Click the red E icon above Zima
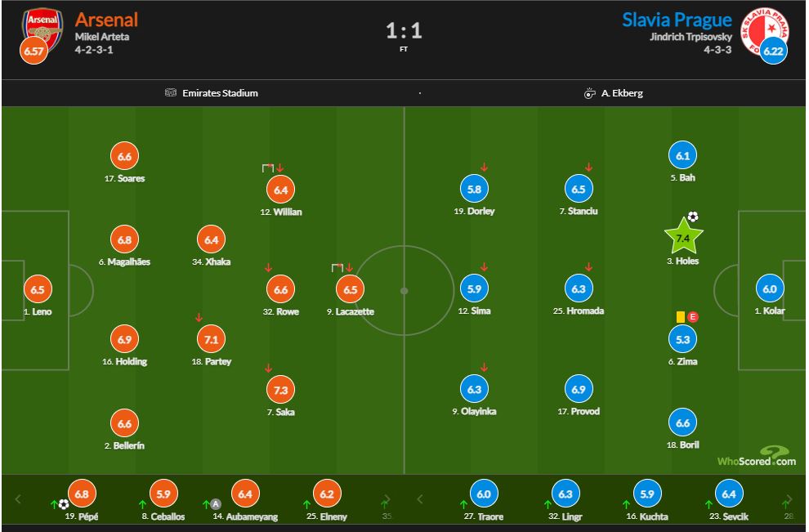Image resolution: width=809 pixels, height=532 pixels. [693, 317]
